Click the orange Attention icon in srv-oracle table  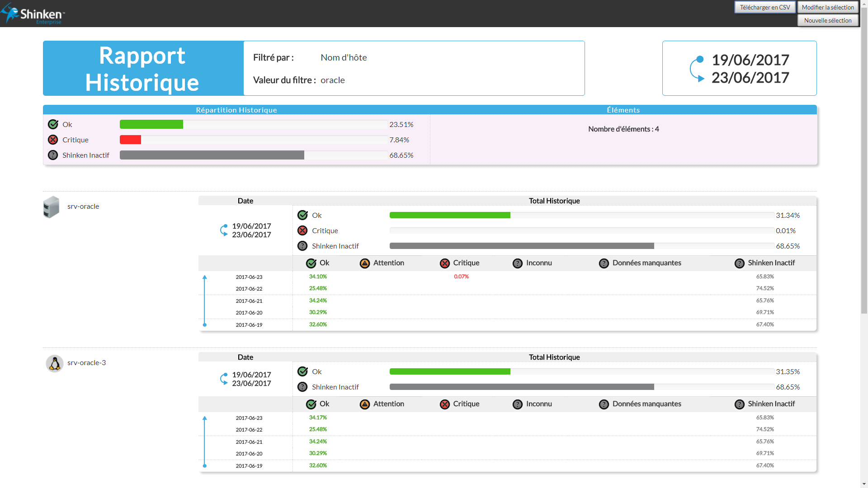pyautogui.click(x=364, y=263)
